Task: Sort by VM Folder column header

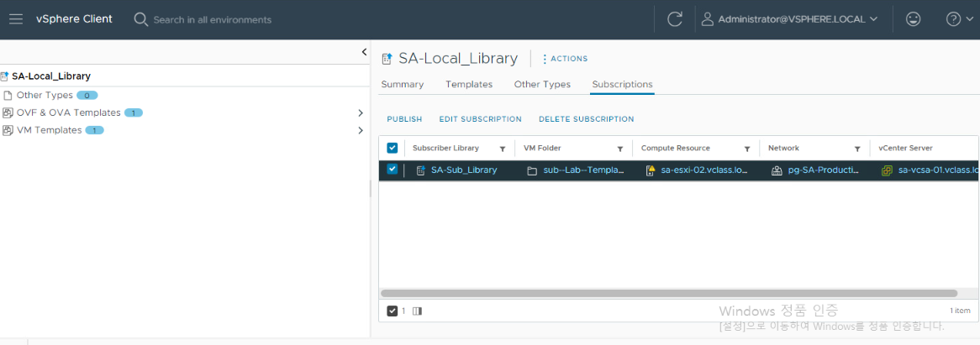Action: 542,149
